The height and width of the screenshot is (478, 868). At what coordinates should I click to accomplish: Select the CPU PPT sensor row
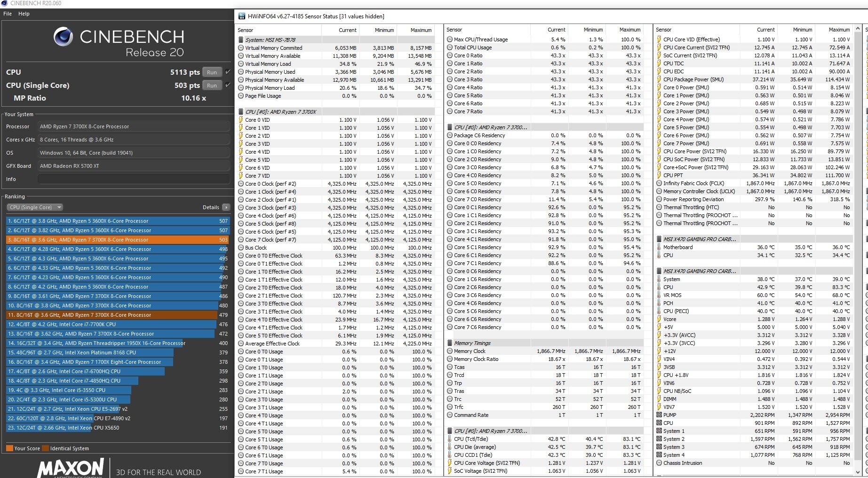click(753, 175)
